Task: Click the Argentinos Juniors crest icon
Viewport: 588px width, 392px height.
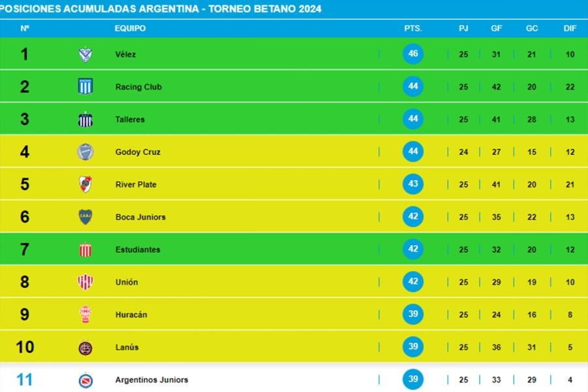Action: pyautogui.click(x=85, y=380)
